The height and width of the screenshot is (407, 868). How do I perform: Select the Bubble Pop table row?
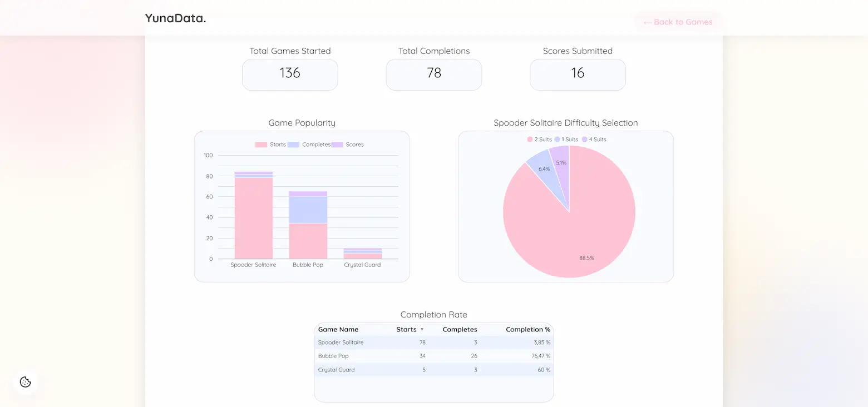tap(433, 356)
